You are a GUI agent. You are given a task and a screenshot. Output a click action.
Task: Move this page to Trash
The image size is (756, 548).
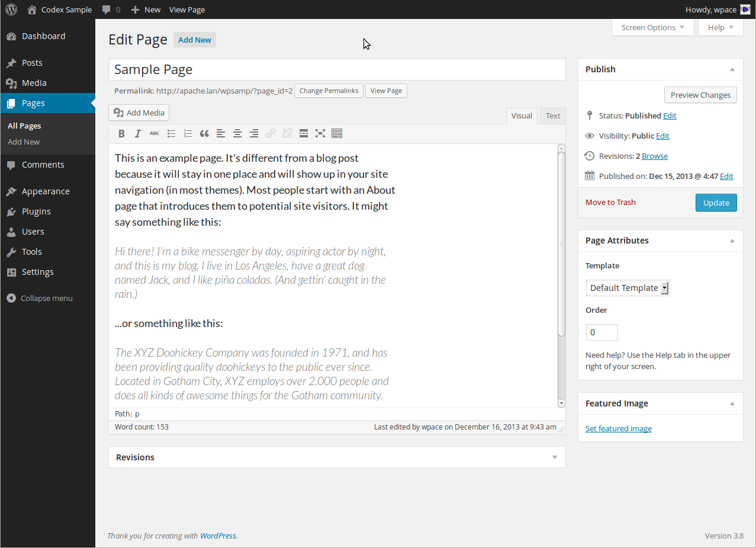(610, 203)
